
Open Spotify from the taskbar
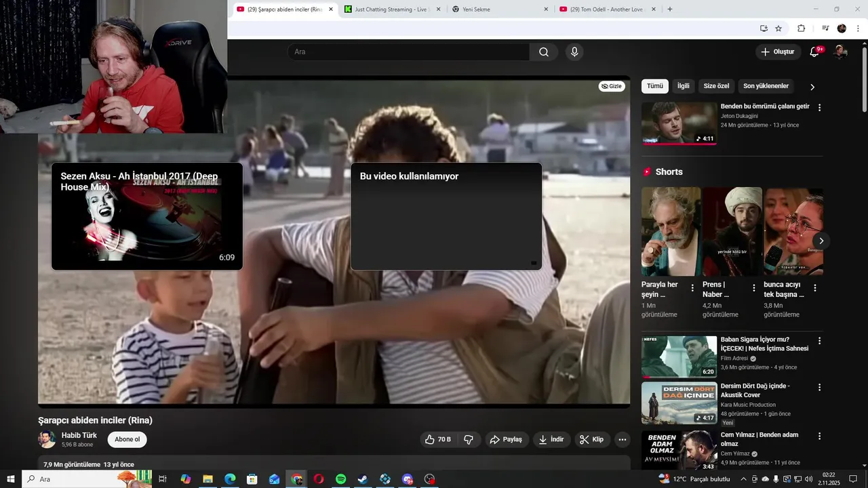pos(341,479)
